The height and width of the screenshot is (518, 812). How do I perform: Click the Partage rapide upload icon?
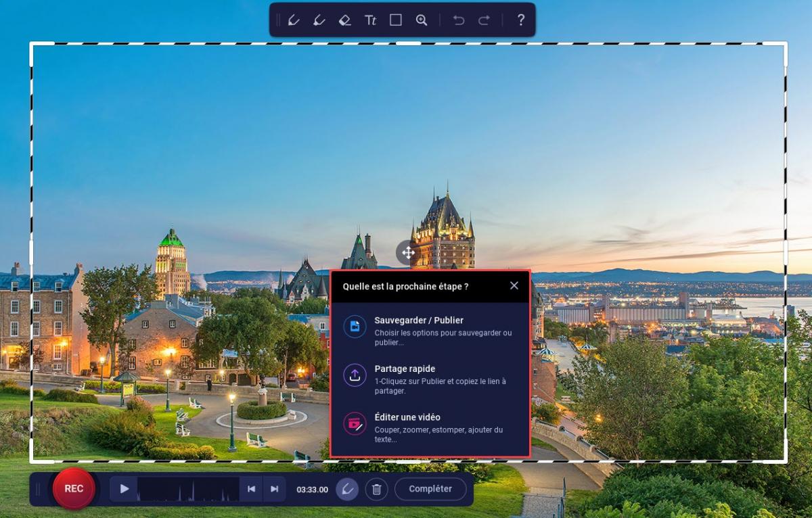[355, 375]
